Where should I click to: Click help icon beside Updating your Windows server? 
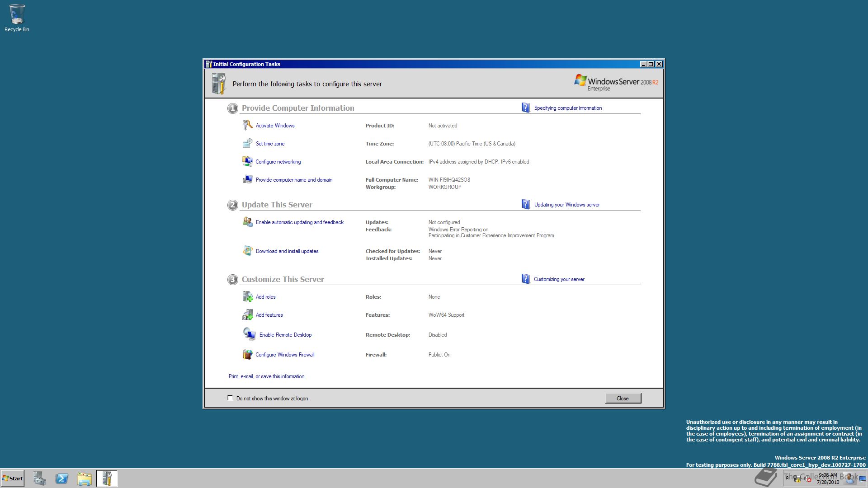pyautogui.click(x=525, y=204)
